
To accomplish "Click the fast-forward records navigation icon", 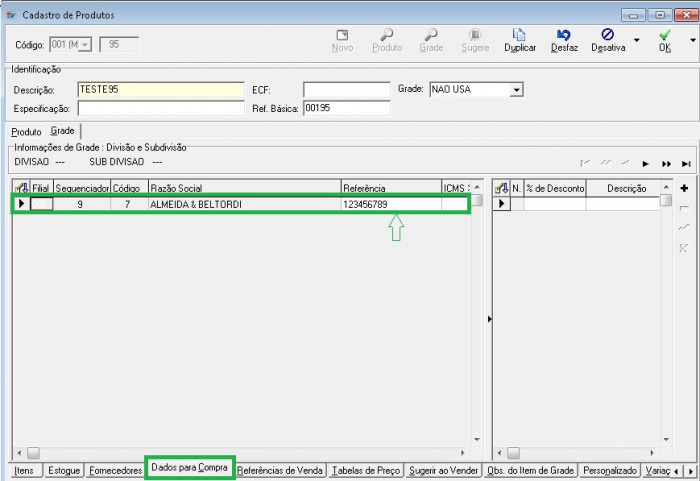I will pyautogui.click(x=666, y=163).
